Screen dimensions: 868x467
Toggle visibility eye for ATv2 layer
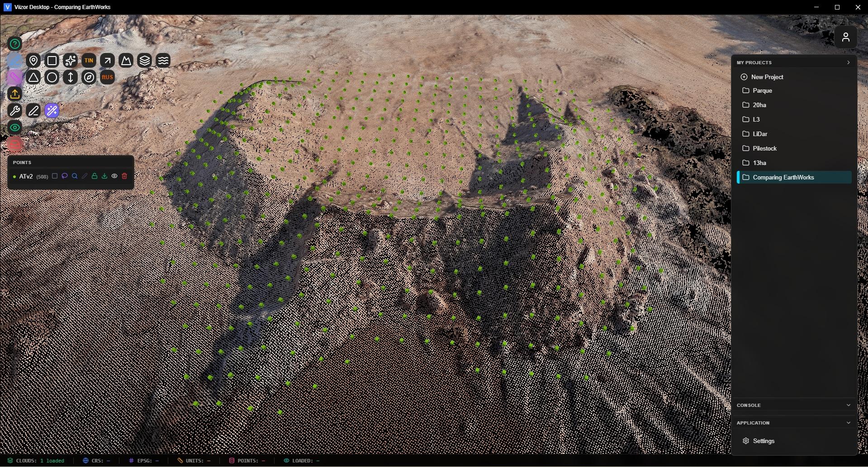click(x=114, y=176)
